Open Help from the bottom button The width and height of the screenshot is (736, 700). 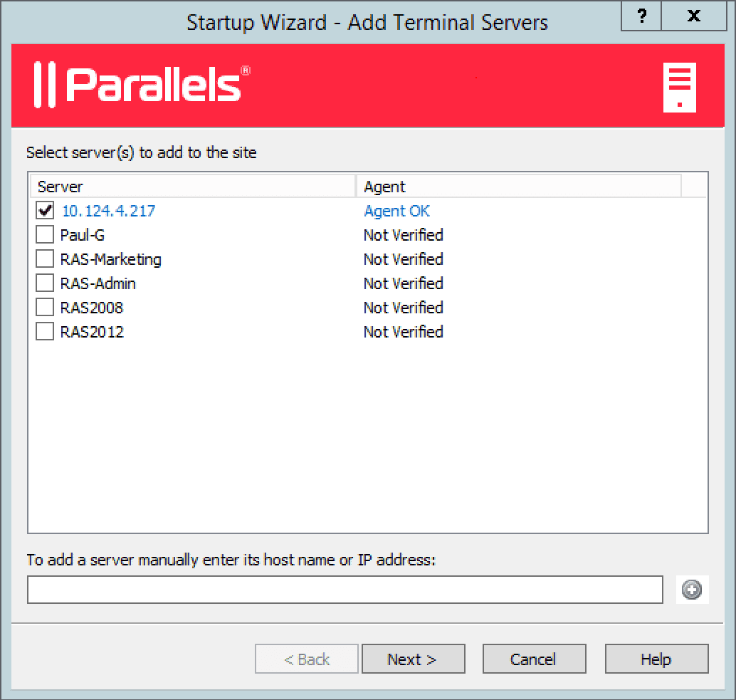pos(656,659)
